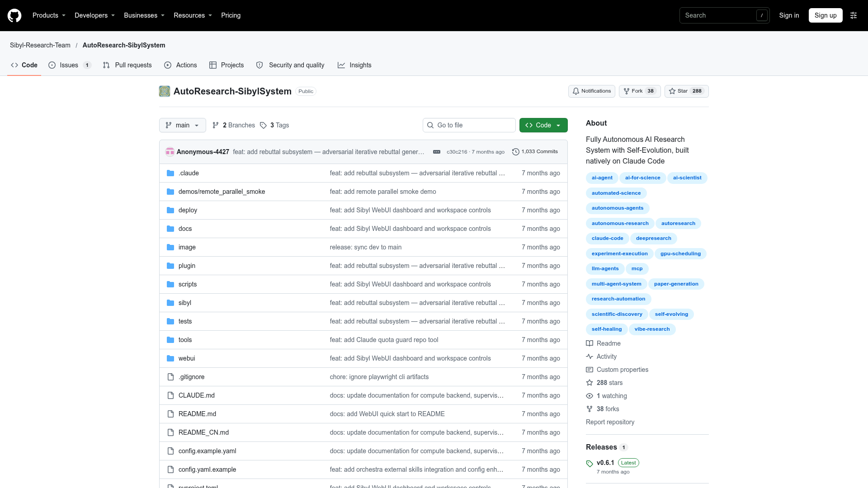The image size is (868, 488).
Task: Switch to the Insights tab
Action: coord(354,65)
